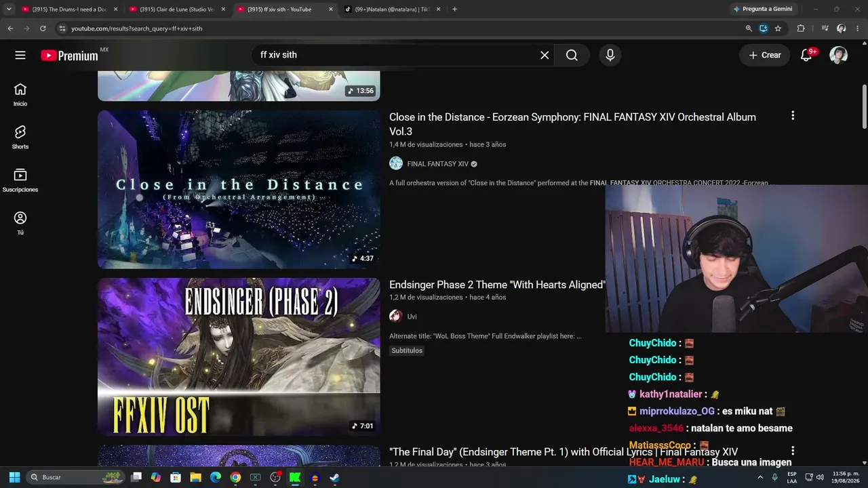Open Microsoft Store from the taskbar
The width and height of the screenshot is (868, 488).
point(176,477)
